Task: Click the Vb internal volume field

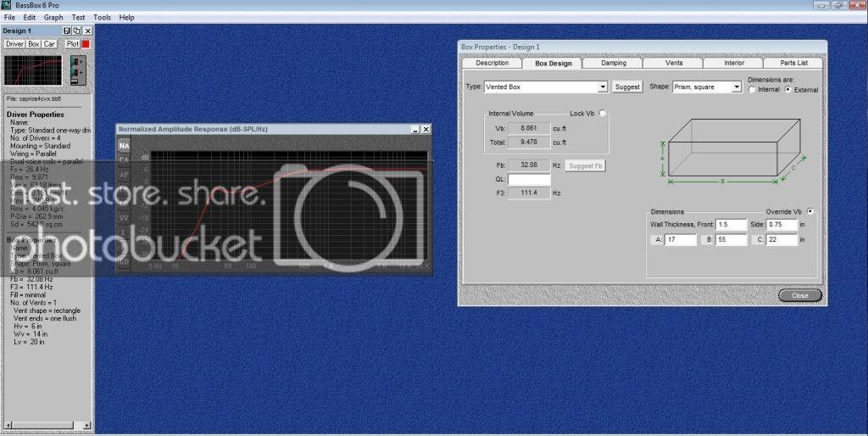Action: (529, 129)
